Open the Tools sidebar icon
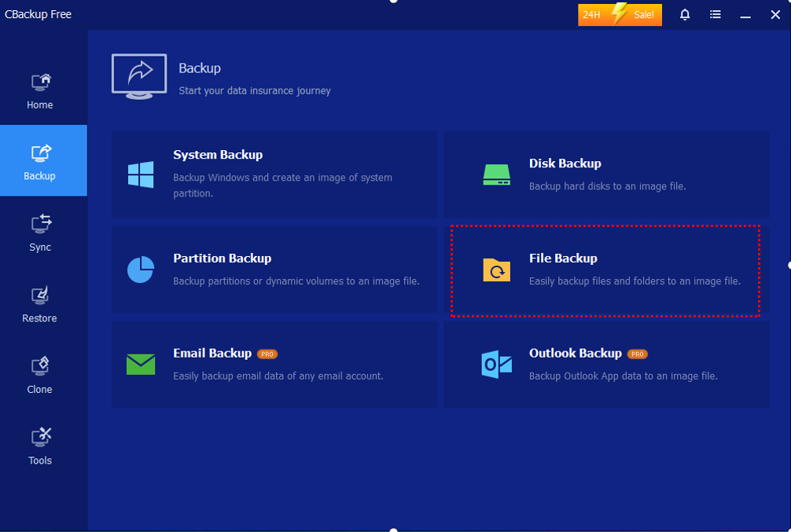The width and height of the screenshot is (791, 532). (x=40, y=438)
